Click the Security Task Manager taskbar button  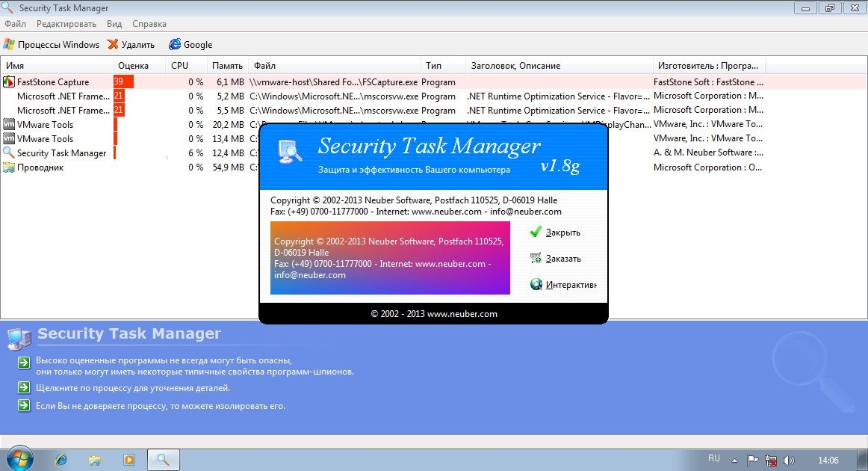(x=164, y=460)
